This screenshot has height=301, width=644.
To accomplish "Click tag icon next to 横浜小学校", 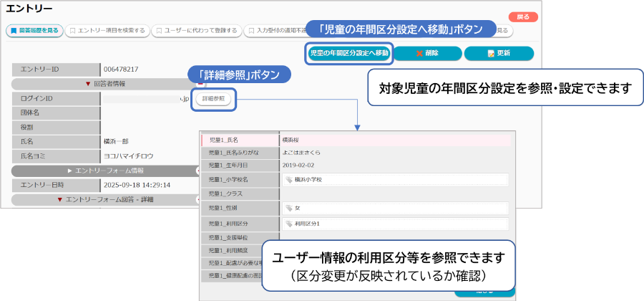I will (x=289, y=180).
